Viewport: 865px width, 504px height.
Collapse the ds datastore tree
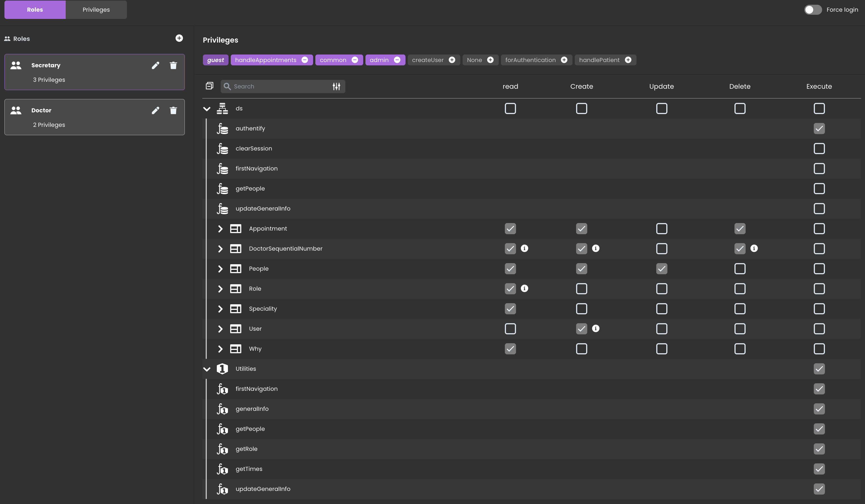[x=207, y=109]
